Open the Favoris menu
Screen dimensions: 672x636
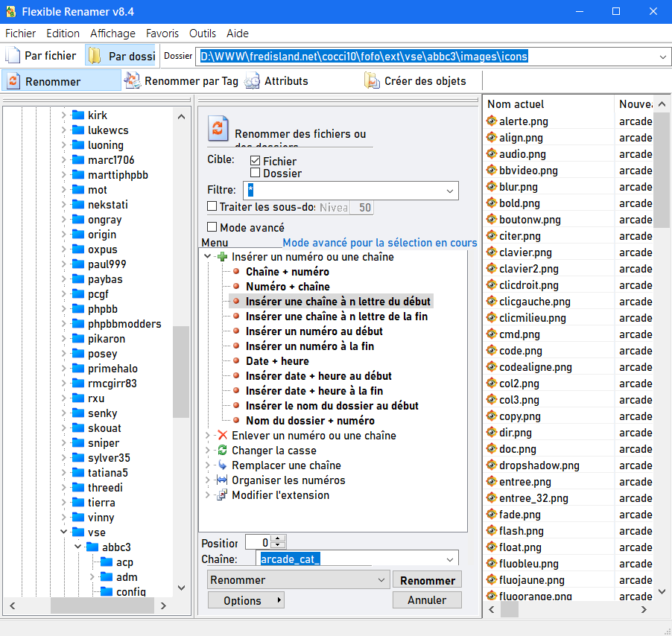pyautogui.click(x=162, y=34)
